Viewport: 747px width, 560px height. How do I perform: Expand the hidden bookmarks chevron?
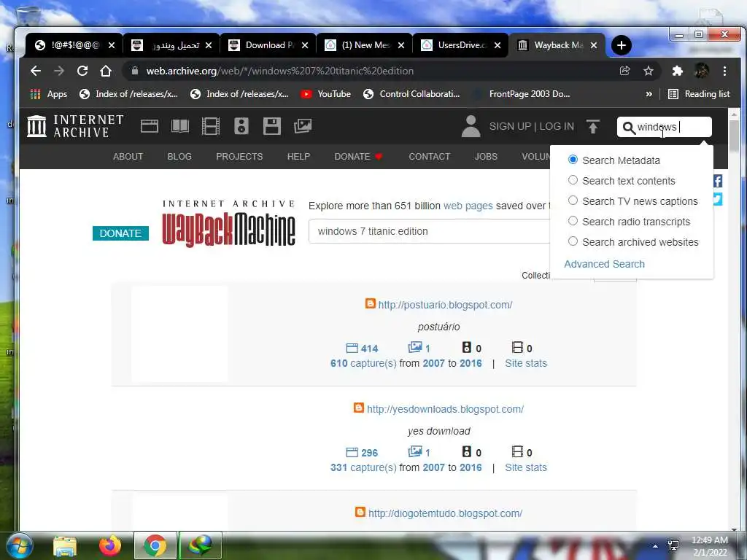click(649, 94)
